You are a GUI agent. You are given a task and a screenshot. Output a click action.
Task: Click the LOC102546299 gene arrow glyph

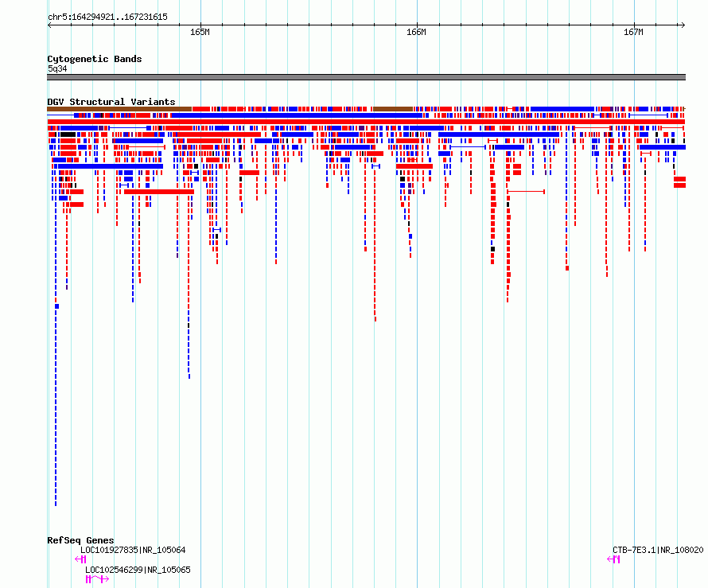coord(97,579)
